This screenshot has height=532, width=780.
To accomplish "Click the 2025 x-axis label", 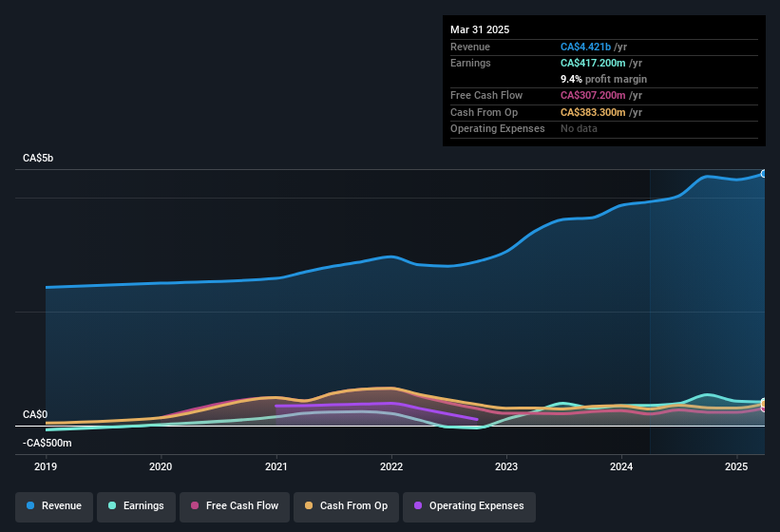I will point(736,466).
